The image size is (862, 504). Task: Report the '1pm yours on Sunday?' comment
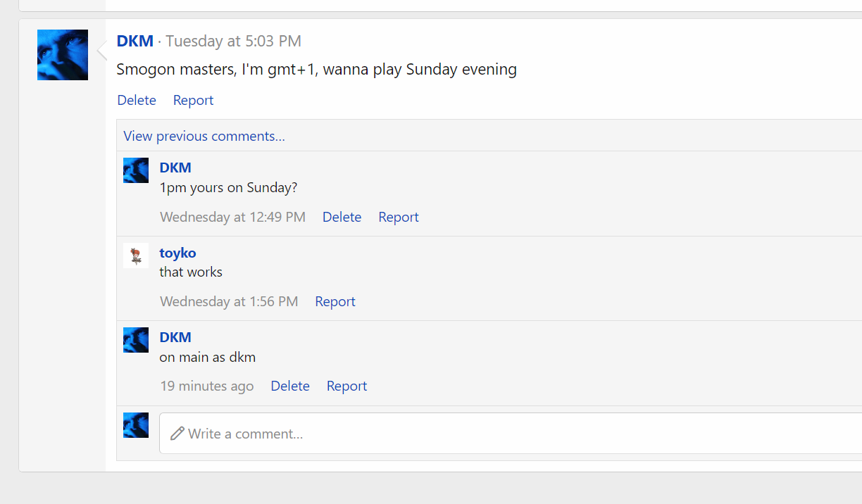point(399,217)
